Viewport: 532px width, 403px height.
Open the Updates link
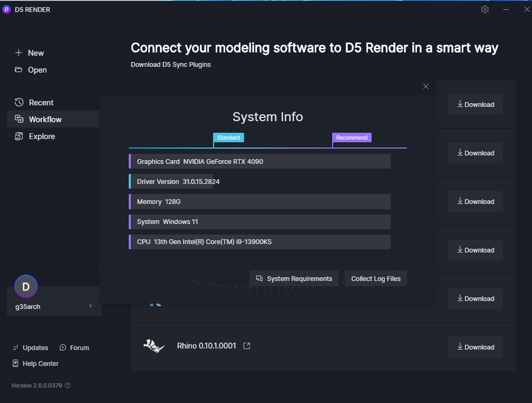click(x=31, y=348)
